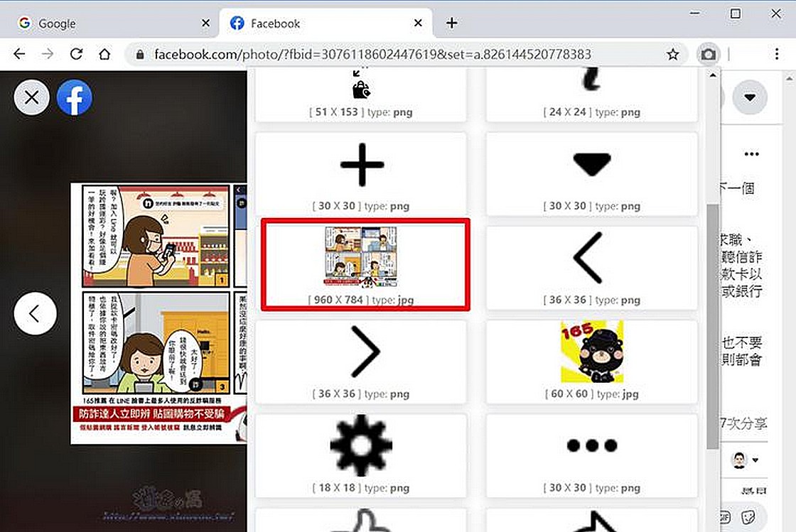Click the right chevron '>' image asset
The height and width of the screenshot is (532, 796).
365,351
